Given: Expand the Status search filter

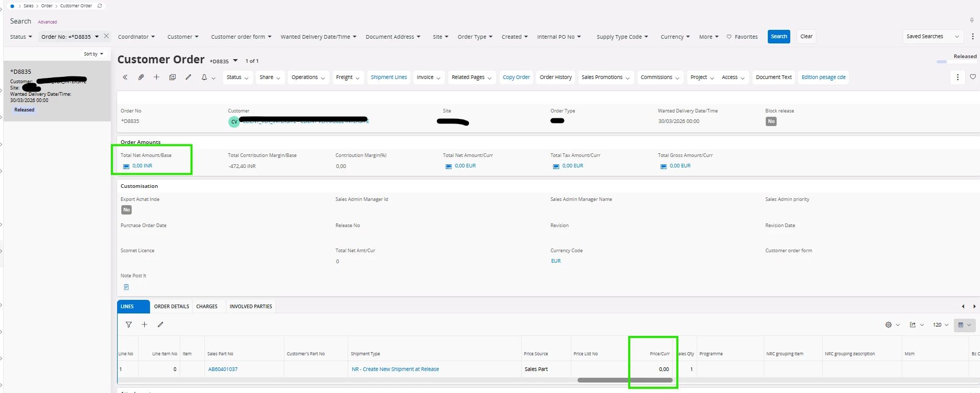Looking at the screenshot, I should tap(21, 37).
